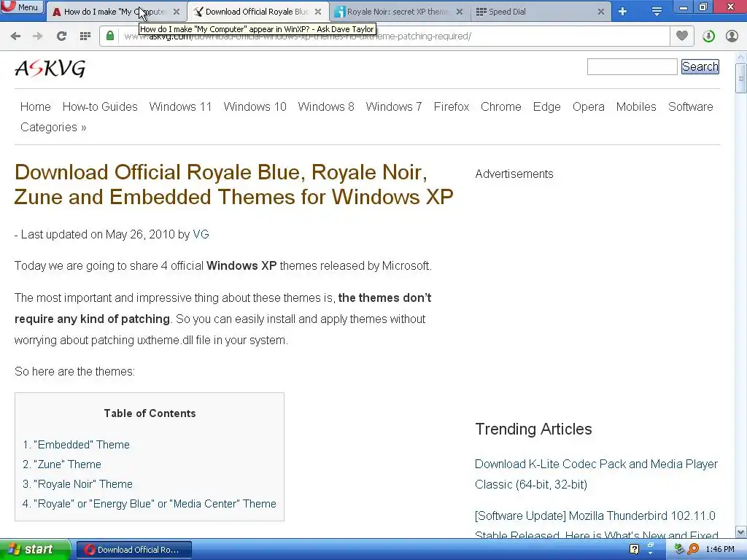This screenshot has height=560, width=747.
Task: Open Chrome navigation link
Action: pyautogui.click(x=500, y=106)
